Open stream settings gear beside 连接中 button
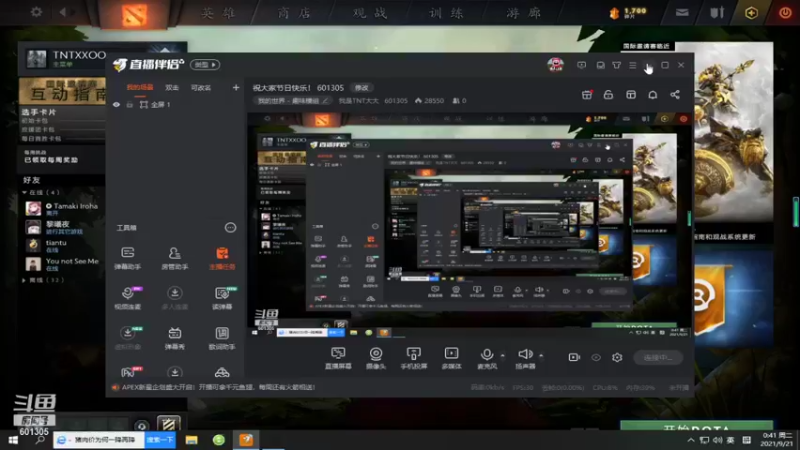This screenshot has width=800, height=450. pos(617,357)
